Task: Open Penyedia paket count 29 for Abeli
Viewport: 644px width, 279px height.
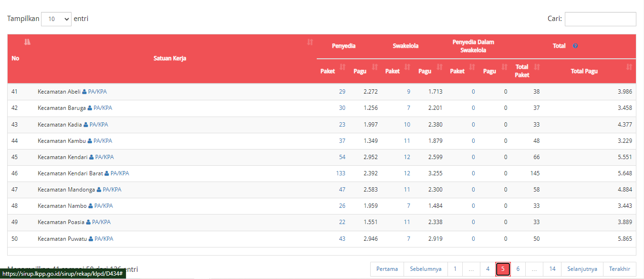Action: coord(342,92)
